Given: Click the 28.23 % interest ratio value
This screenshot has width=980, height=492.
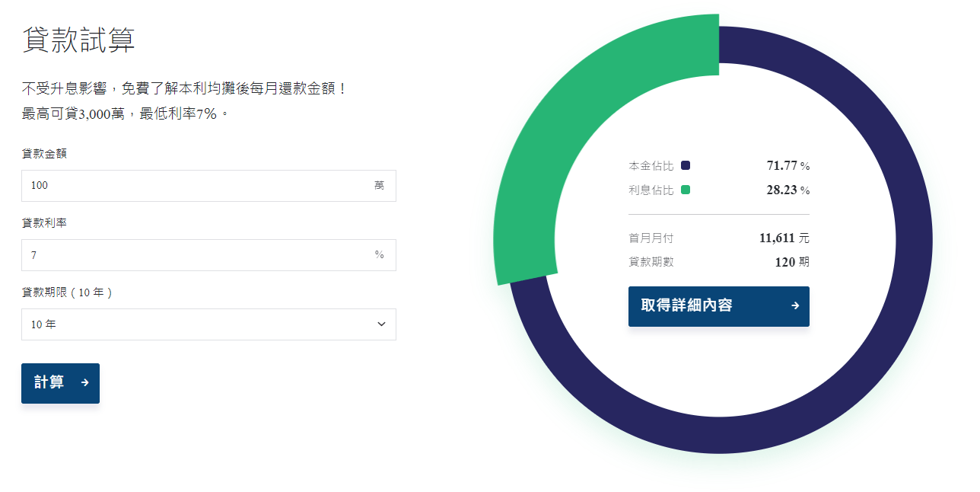Looking at the screenshot, I should click(788, 190).
